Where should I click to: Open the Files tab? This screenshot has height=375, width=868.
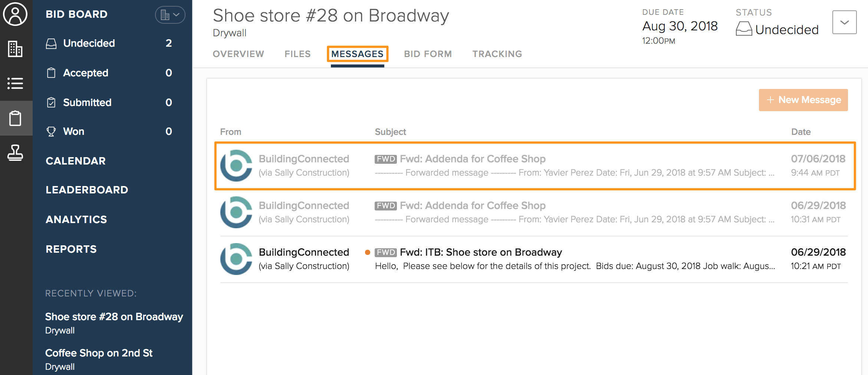coord(297,54)
